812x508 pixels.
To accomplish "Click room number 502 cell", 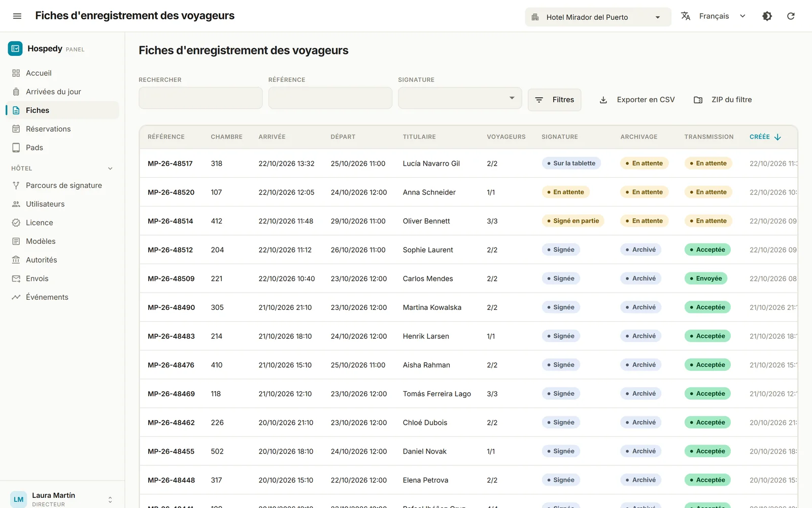I will [217, 452].
